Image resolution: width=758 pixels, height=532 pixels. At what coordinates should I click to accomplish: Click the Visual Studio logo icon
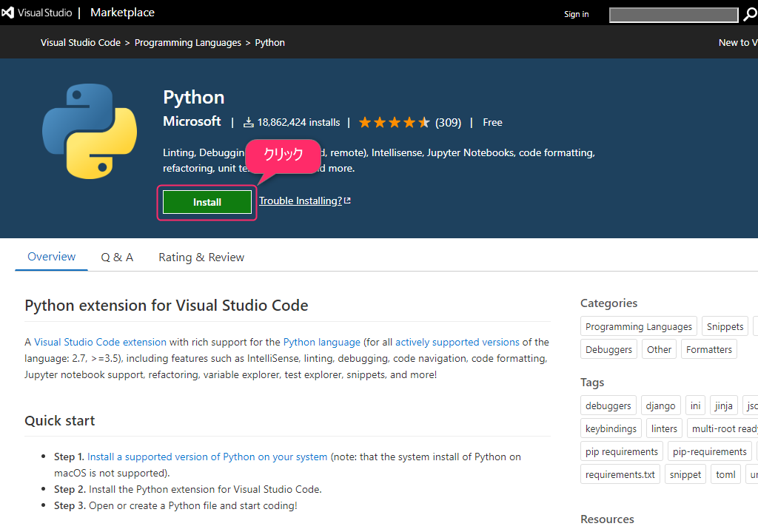[7, 13]
